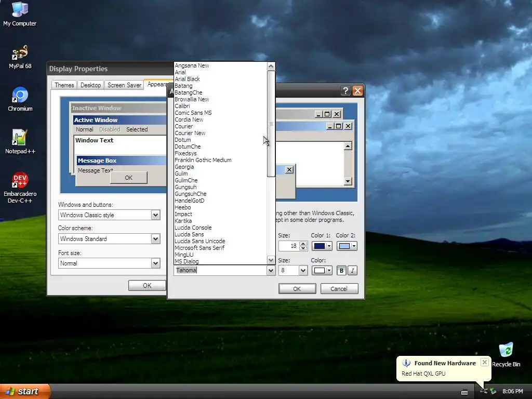The image size is (532, 399).
Task: Open the Color 1 swatch picker
Action: click(322, 246)
